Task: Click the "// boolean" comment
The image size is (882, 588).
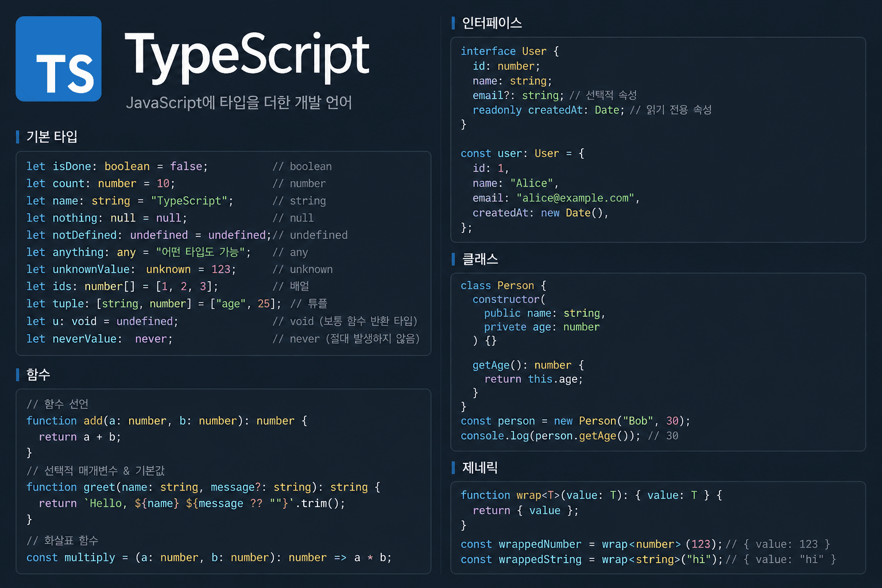Action: click(x=302, y=167)
